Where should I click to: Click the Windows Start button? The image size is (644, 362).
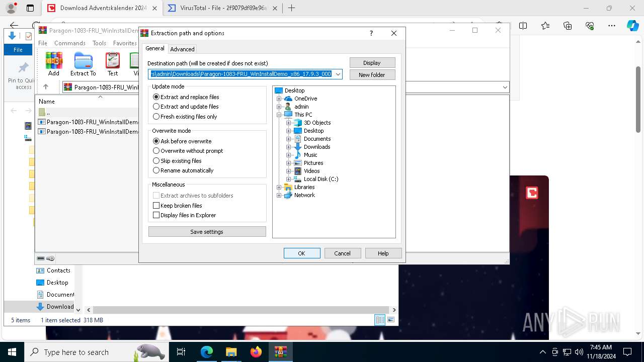coord(12,352)
